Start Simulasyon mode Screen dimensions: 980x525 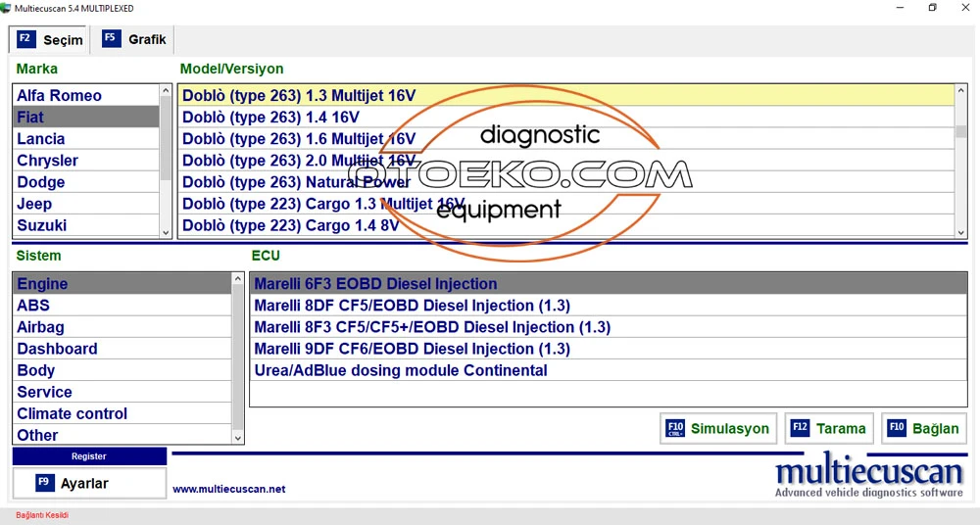click(718, 428)
